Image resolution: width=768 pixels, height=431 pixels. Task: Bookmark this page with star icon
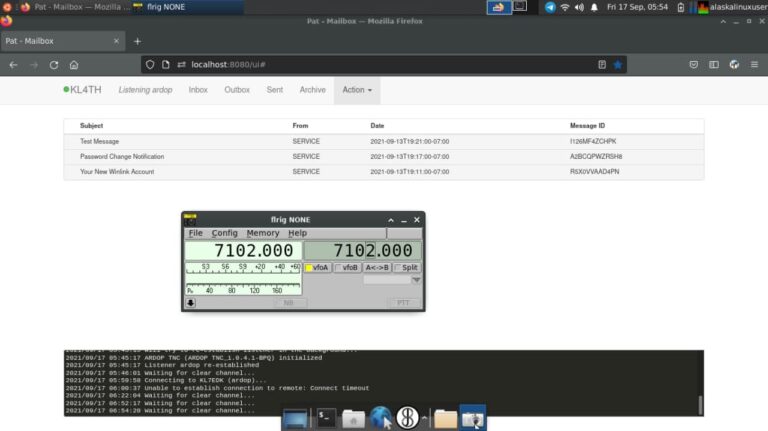point(617,64)
